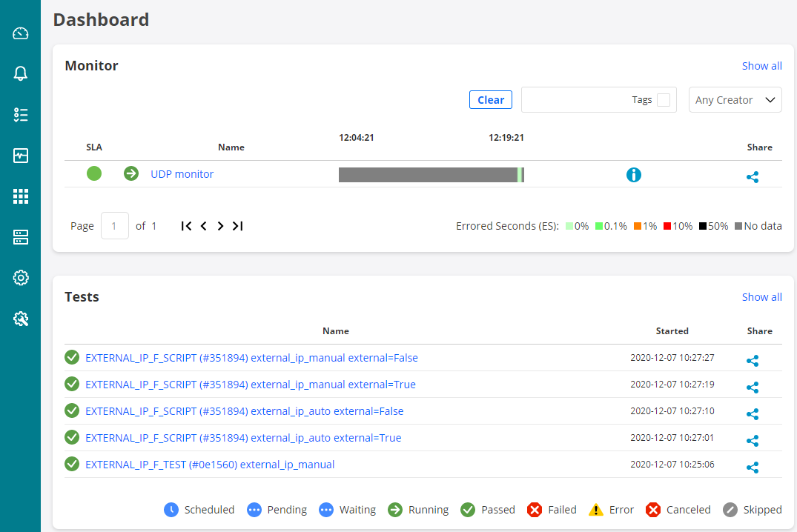Share the UDP monitor via share icon
The image size is (797, 532).
(753, 177)
